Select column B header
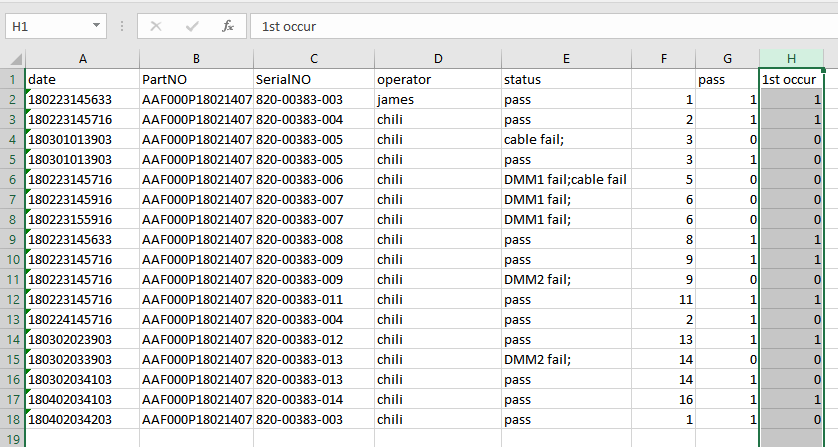The image size is (838, 447). [196, 59]
